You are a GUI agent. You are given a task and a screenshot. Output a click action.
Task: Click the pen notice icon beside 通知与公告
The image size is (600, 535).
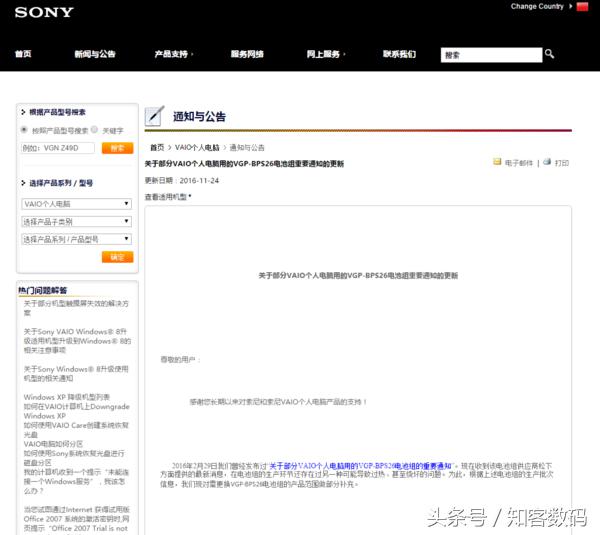155,116
